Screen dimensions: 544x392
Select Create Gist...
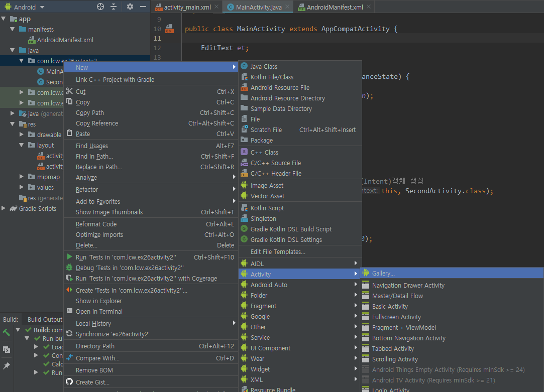(x=151, y=382)
